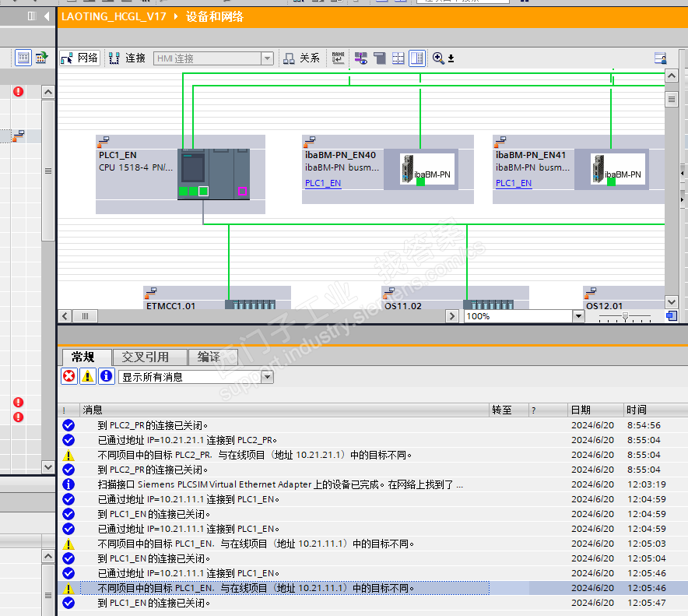Viewport: 688px width, 616px height.
Task: Open the zoom options arrow beside magnifier
Action: [451, 59]
